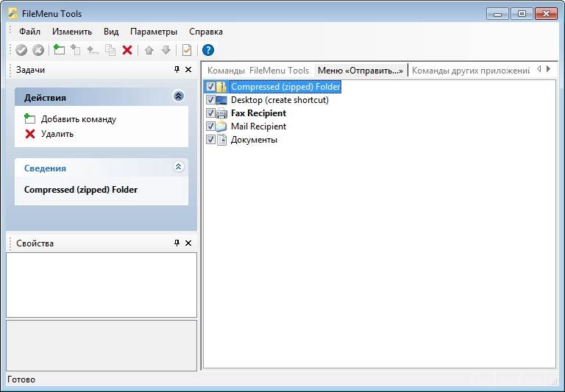Open the Вид menu

111,32
